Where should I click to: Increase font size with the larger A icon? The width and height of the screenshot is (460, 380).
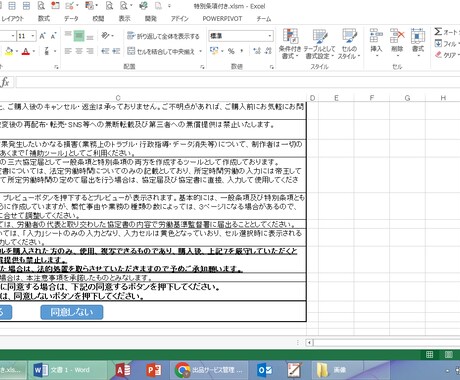(x=42, y=36)
